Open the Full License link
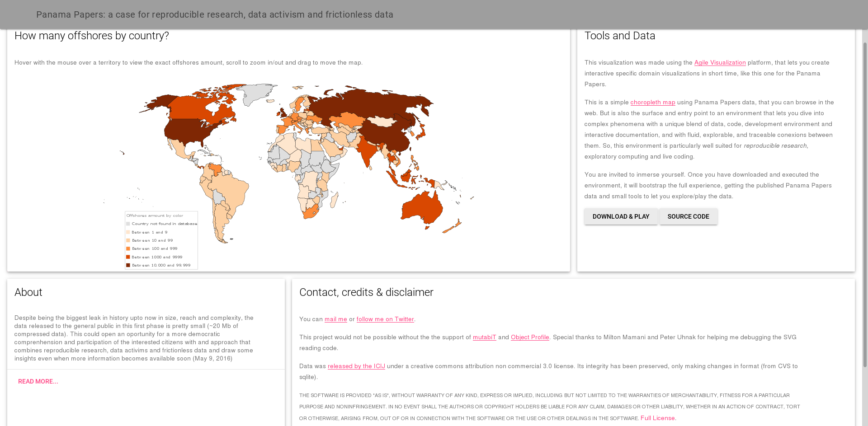The height and width of the screenshot is (426, 868). coord(658,418)
